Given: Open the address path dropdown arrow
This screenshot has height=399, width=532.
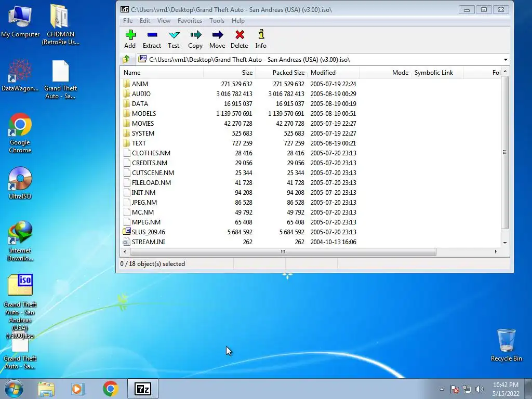Looking at the screenshot, I should (x=506, y=60).
